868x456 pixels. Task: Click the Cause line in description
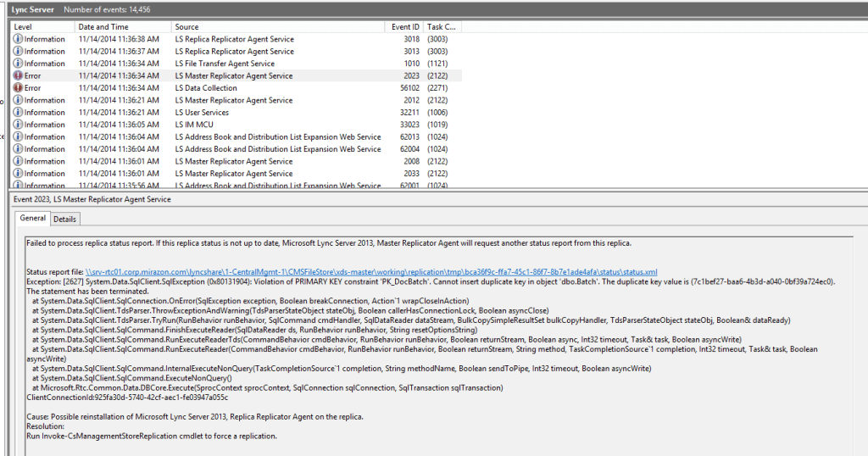tap(195, 417)
